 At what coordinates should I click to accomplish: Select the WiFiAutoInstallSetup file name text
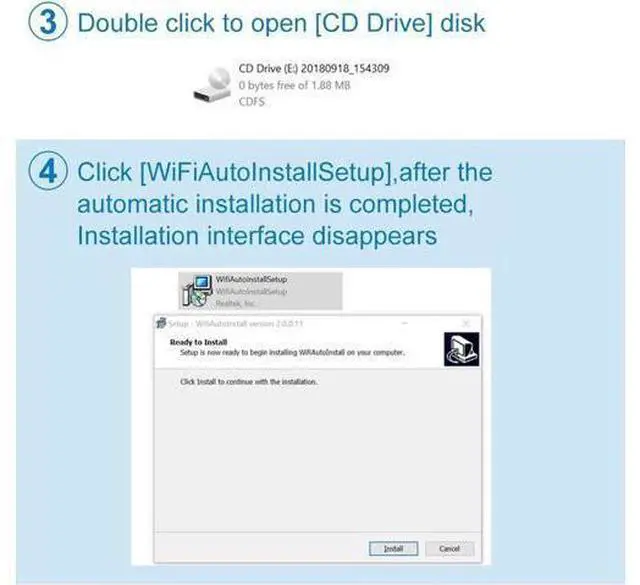click(x=251, y=279)
